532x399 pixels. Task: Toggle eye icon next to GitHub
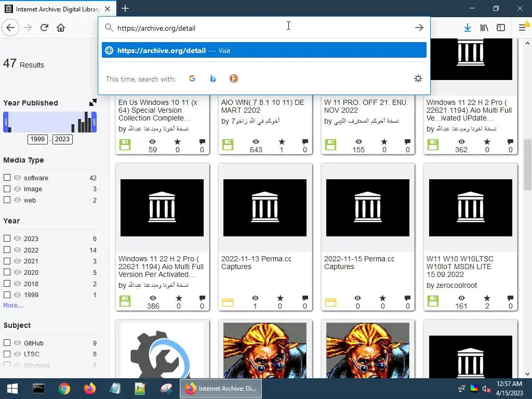(x=17, y=343)
